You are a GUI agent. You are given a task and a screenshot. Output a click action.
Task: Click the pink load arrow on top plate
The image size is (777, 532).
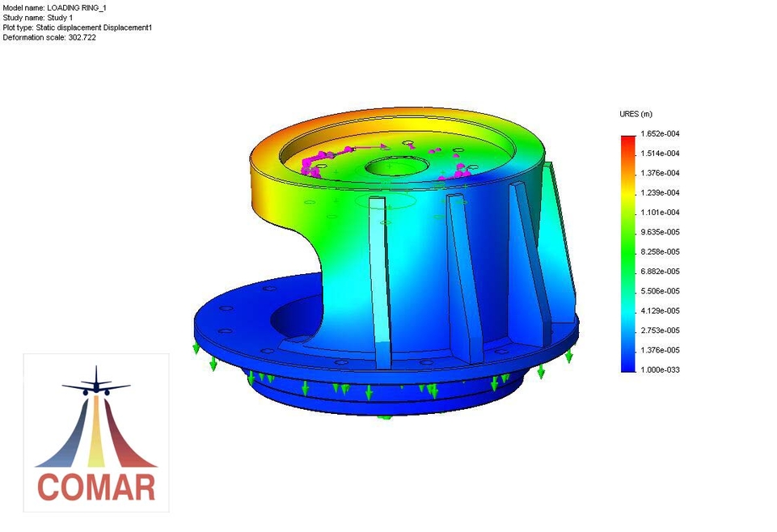pyautogui.click(x=372, y=146)
